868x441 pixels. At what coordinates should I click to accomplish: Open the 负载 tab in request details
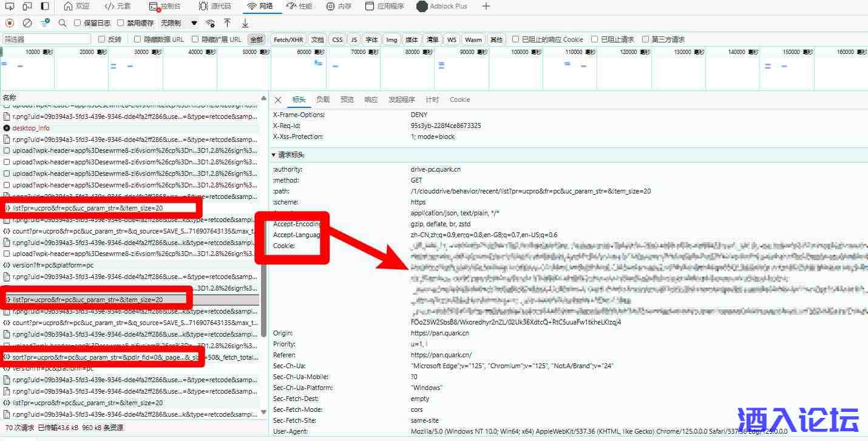coord(323,99)
